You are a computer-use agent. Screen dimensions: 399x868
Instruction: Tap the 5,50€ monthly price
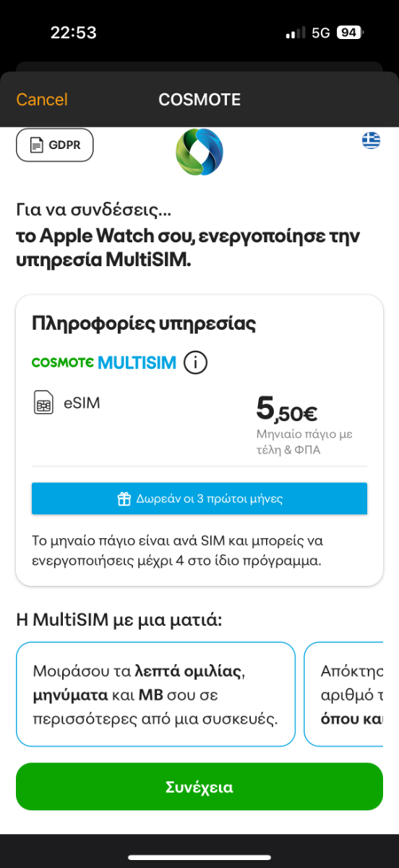(x=287, y=410)
